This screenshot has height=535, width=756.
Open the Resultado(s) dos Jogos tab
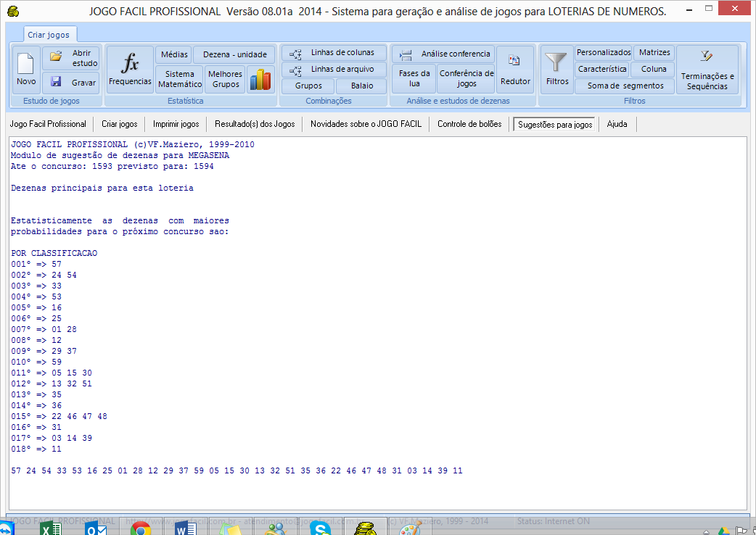tap(255, 124)
